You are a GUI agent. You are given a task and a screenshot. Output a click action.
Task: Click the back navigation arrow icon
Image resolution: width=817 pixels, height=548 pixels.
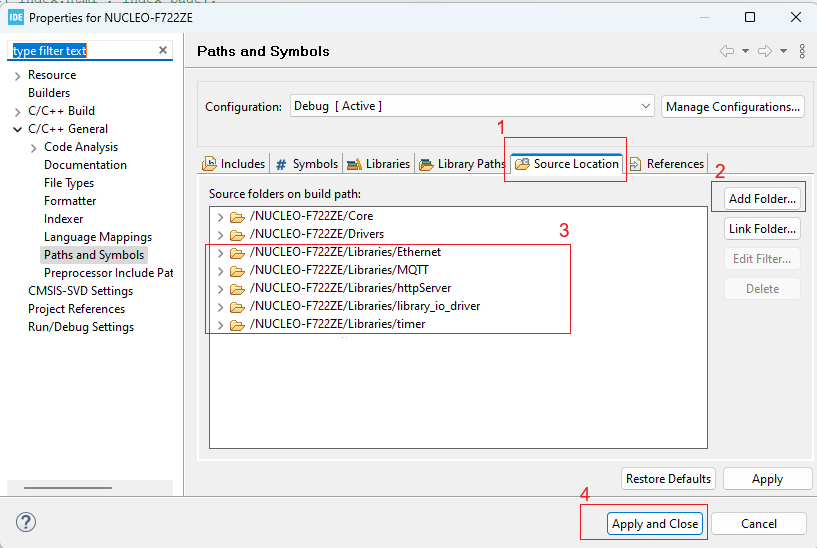(x=727, y=51)
